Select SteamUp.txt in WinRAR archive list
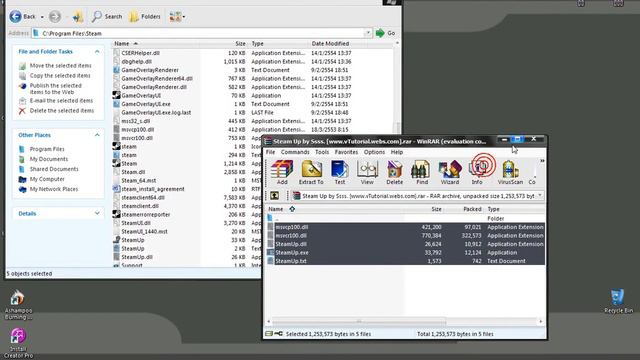Screen dimensions: 640x360 pyautogui.click(x=406, y=261)
